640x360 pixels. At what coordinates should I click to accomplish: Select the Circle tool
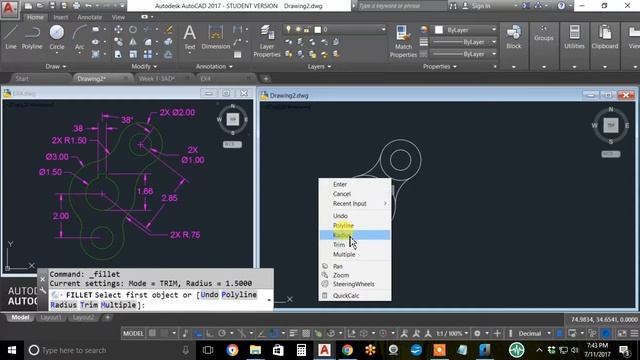[x=57, y=38]
